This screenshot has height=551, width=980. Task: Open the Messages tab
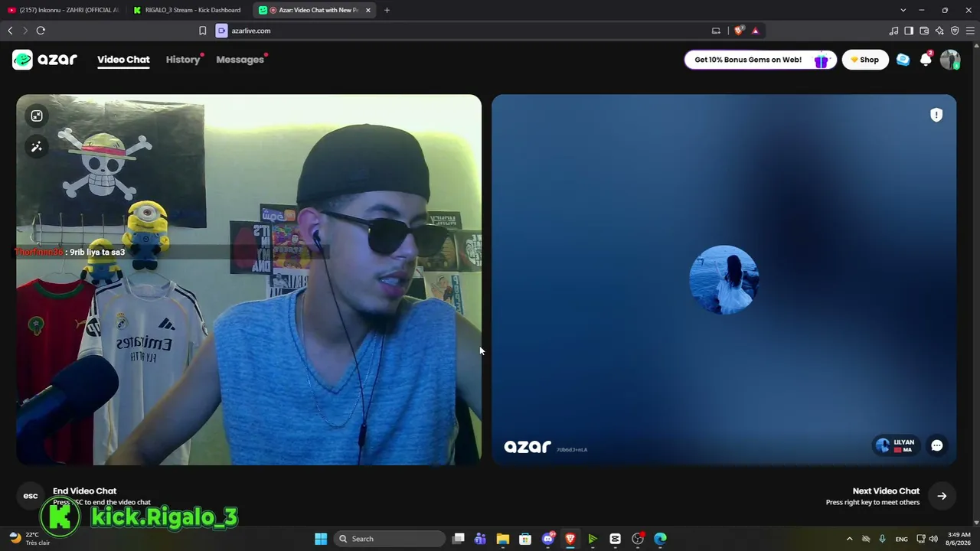click(x=240, y=60)
